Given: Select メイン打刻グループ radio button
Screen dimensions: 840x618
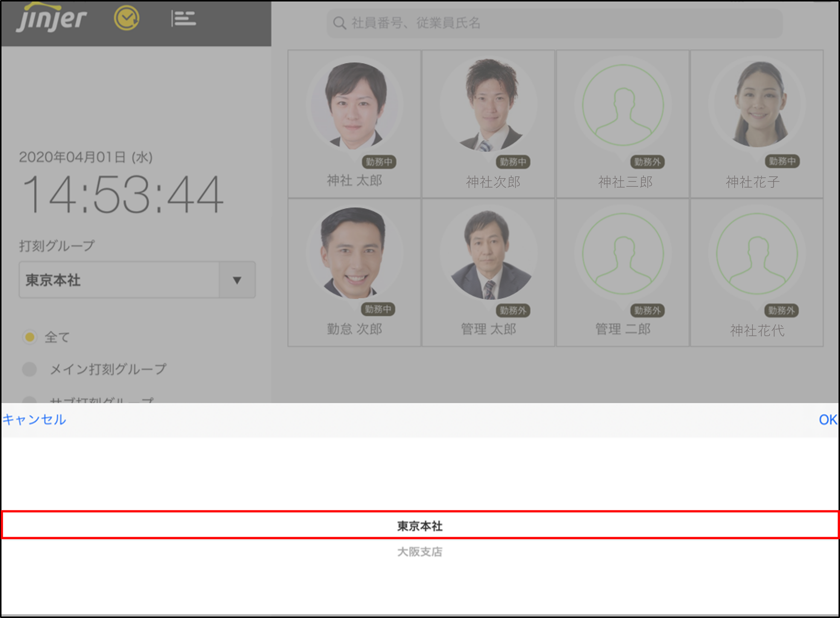Looking at the screenshot, I should point(29,369).
